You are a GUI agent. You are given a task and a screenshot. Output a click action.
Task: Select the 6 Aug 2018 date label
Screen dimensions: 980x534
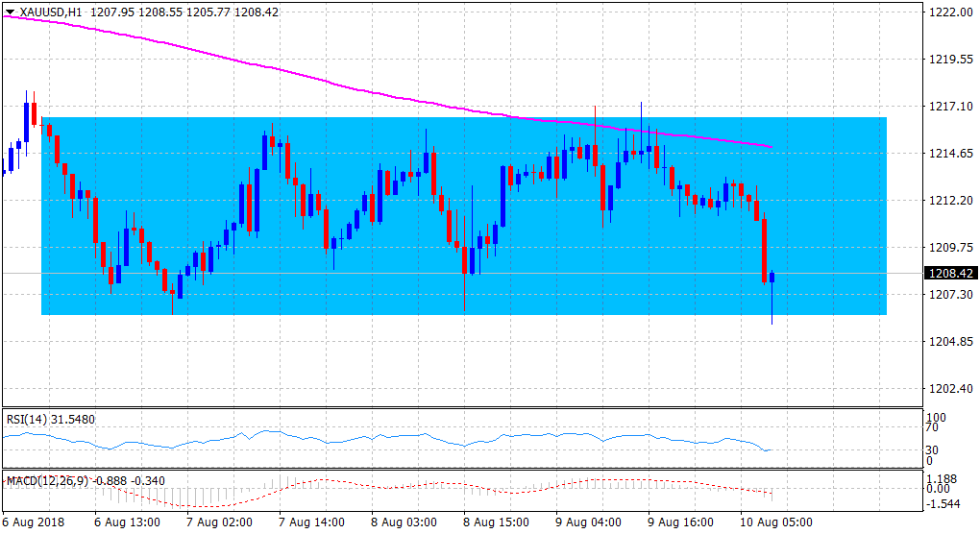pyautogui.click(x=36, y=522)
